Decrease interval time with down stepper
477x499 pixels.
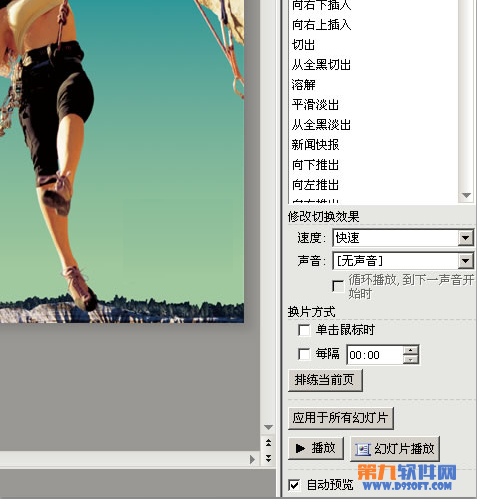pos(411,359)
